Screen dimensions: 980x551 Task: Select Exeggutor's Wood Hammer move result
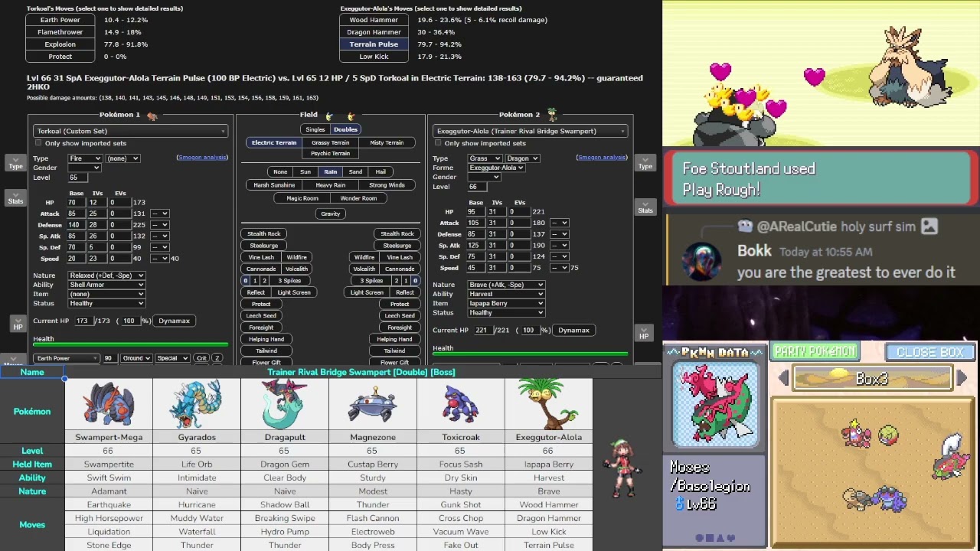pyautogui.click(x=374, y=20)
